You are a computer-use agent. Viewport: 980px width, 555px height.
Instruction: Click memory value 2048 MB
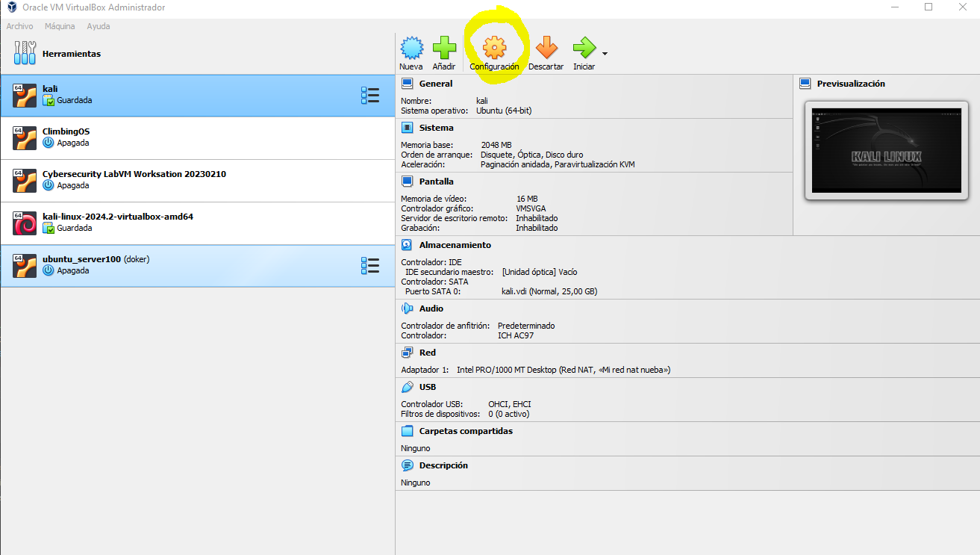[496, 145]
